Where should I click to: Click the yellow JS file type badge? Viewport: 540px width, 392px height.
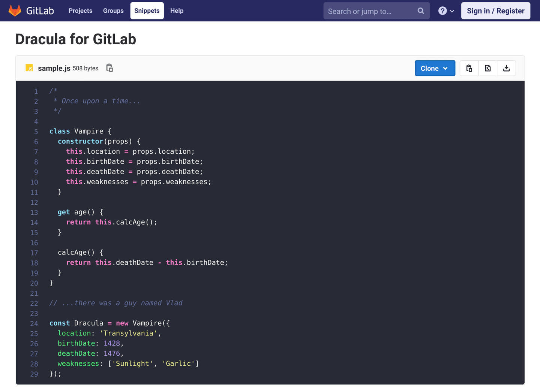[x=29, y=68]
